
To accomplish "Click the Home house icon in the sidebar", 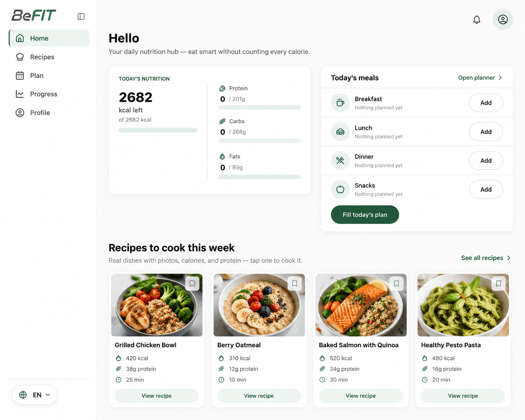I will (x=20, y=38).
